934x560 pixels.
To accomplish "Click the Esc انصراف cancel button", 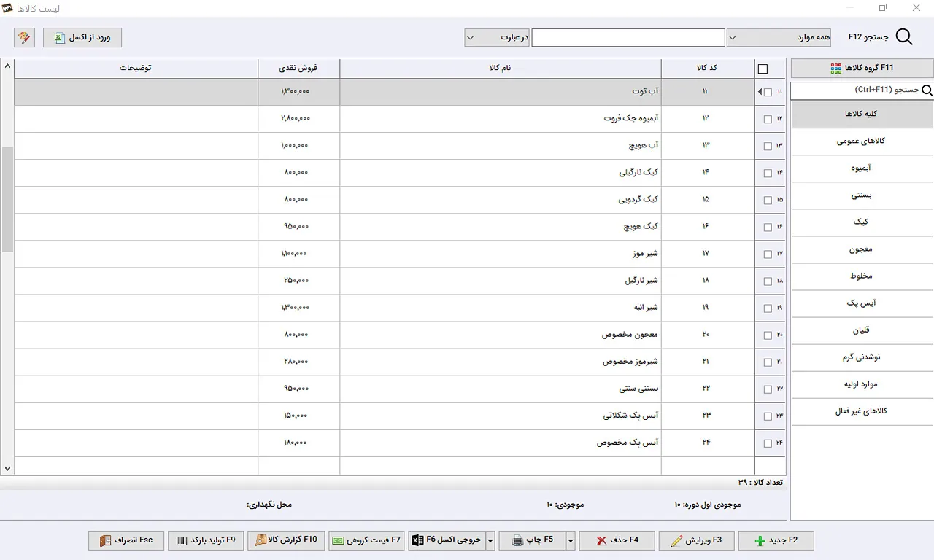I will (x=126, y=540).
